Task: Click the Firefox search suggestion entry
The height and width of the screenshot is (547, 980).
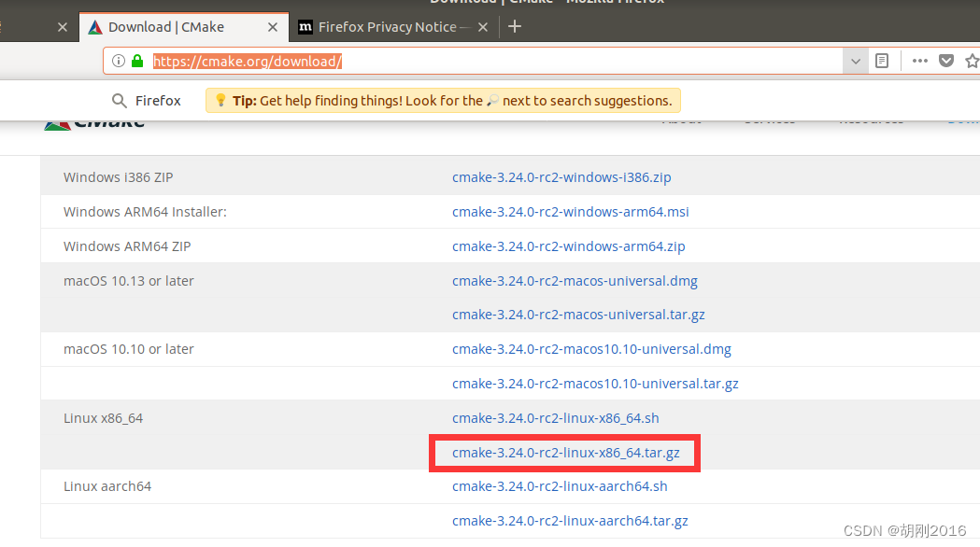Action: click(147, 101)
